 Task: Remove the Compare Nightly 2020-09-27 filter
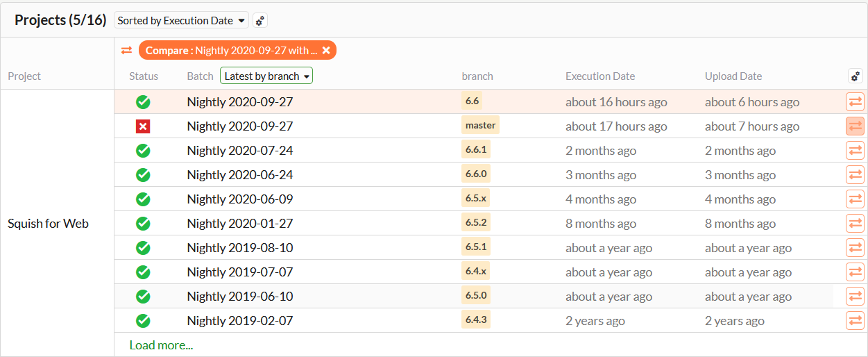326,50
